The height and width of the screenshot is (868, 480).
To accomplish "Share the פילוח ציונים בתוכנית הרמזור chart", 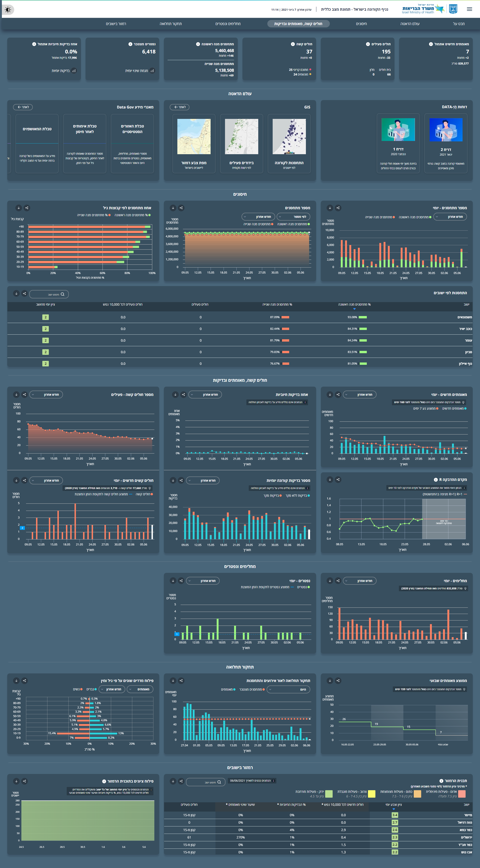I will click(x=24, y=781).
